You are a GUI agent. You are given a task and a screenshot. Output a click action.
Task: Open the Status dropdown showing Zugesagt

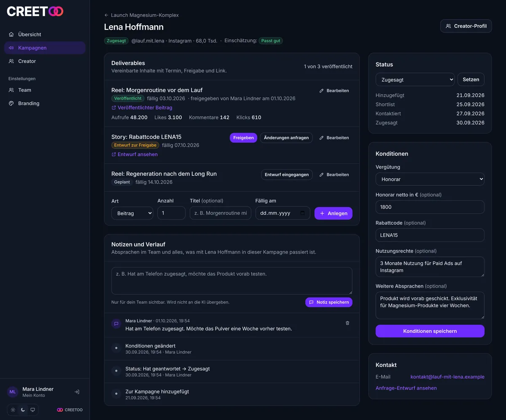[x=415, y=79]
